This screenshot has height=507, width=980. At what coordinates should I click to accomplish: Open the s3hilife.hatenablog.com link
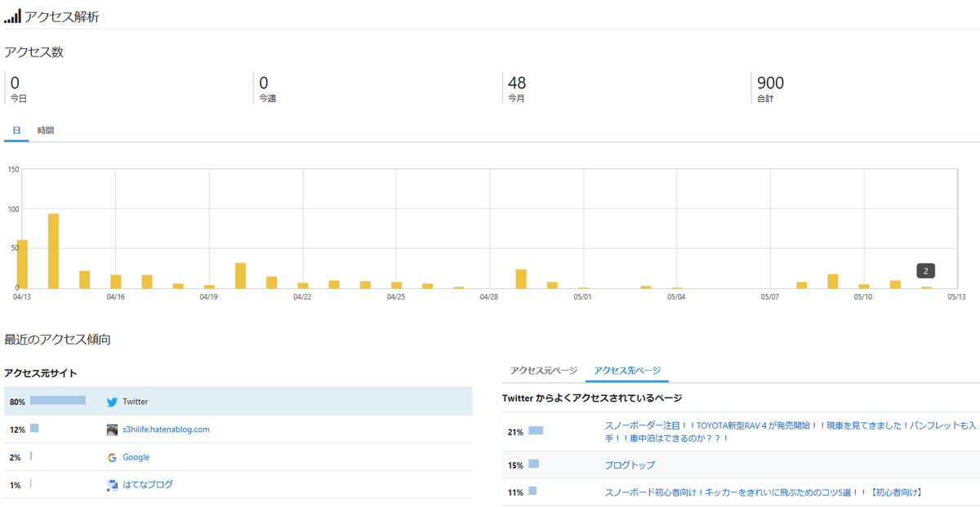point(166,429)
